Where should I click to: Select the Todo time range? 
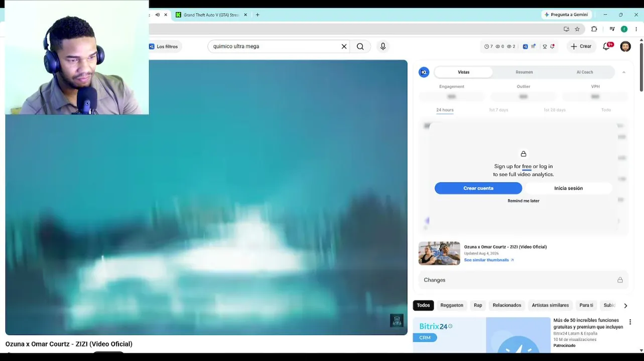(x=606, y=110)
